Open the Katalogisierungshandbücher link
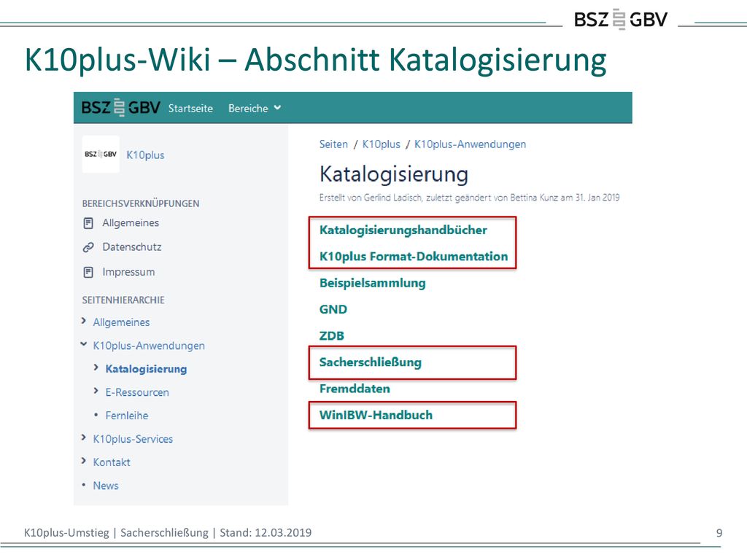This screenshot has width=747, height=560. coord(403,230)
